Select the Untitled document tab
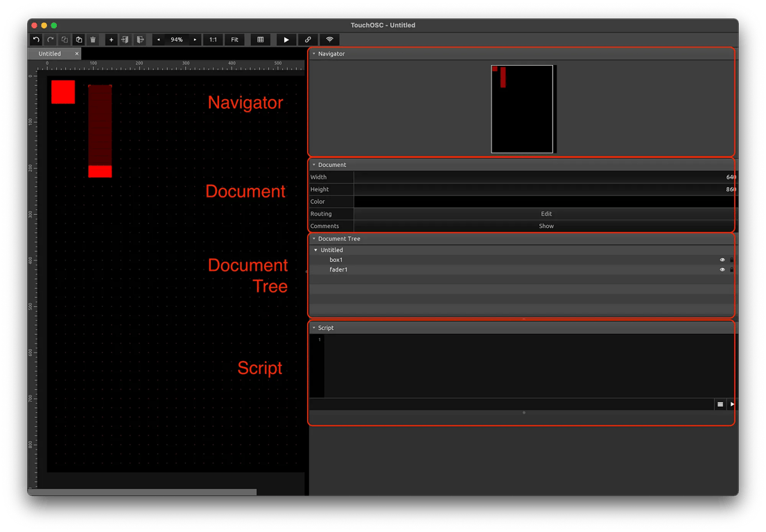Viewport: 766px width, 532px height. pyautogui.click(x=50, y=54)
